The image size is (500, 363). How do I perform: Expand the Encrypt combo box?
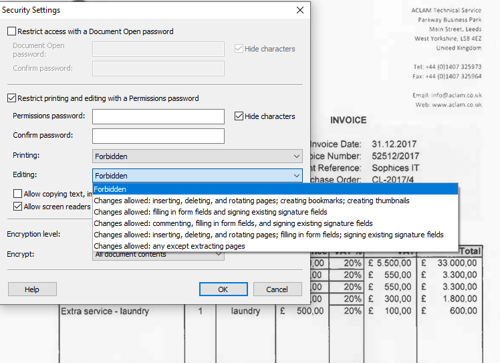[x=219, y=255]
